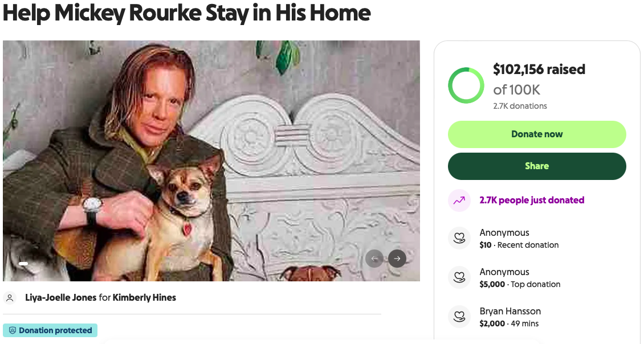This screenshot has width=644, height=344.
Task: Open beneficiary Kimberly Hines link
Action: click(x=144, y=298)
